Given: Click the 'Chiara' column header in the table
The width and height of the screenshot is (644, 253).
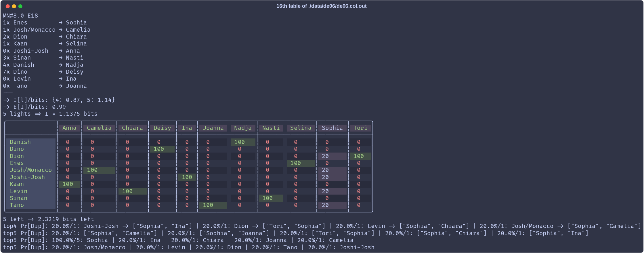Looking at the screenshot, I should pos(132,128).
